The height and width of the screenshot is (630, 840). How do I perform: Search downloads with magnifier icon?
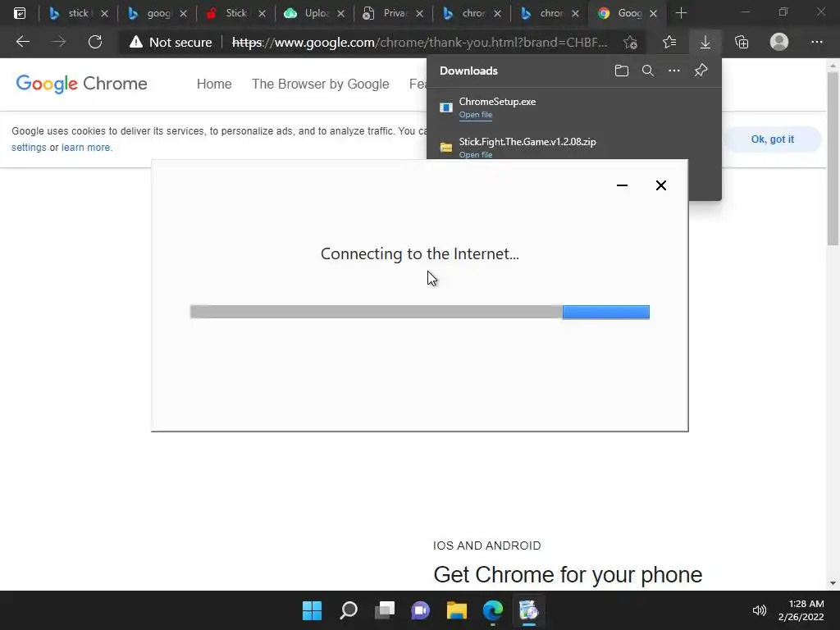(648, 71)
